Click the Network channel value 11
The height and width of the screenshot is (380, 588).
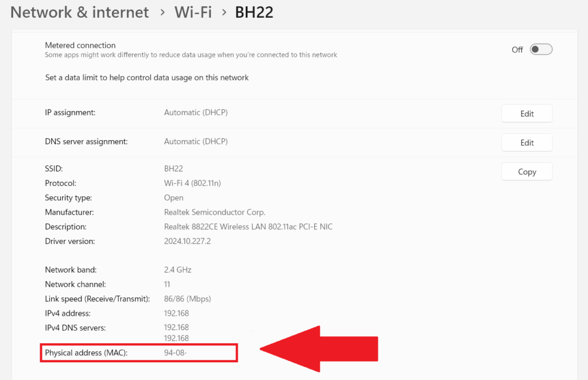[x=167, y=284]
